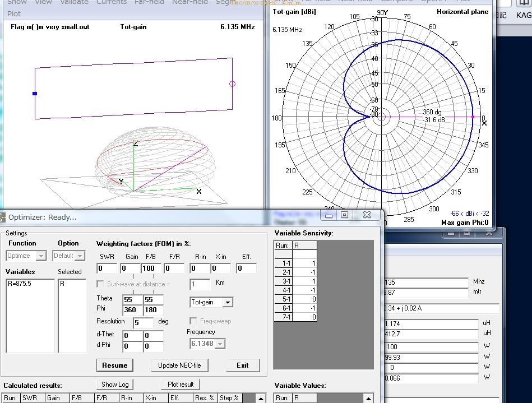Open the Frequency dropdown showing 6.1348

tap(207, 344)
